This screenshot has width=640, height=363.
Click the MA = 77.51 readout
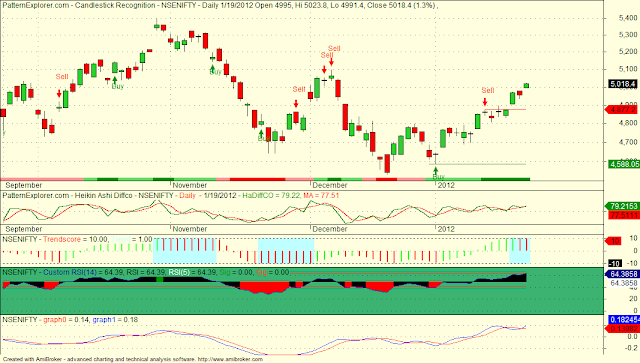(x=321, y=196)
